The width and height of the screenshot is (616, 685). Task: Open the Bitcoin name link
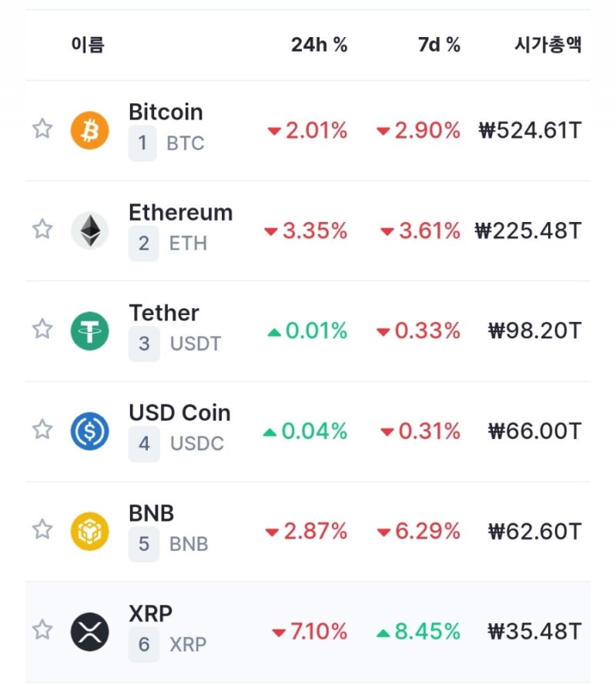pyautogui.click(x=166, y=112)
